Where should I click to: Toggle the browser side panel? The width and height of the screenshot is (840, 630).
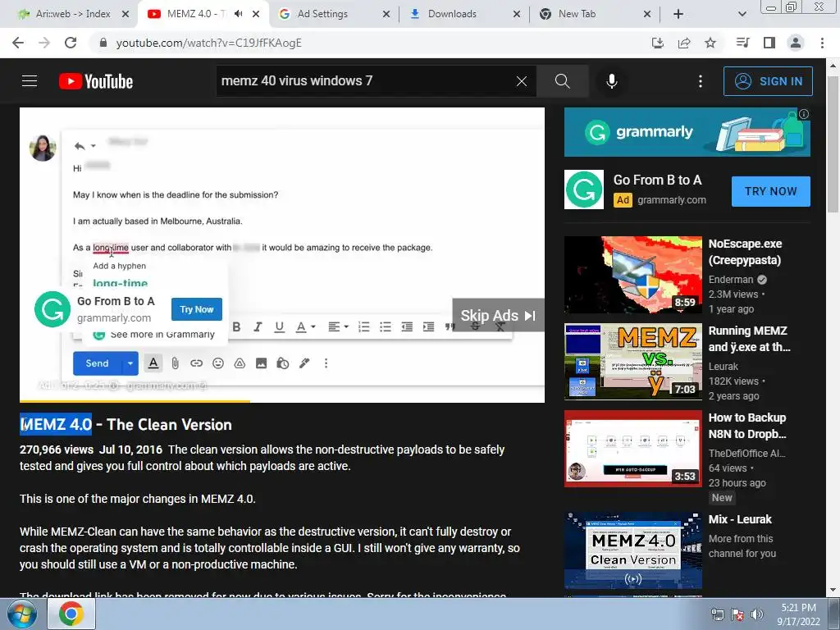tap(769, 43)
